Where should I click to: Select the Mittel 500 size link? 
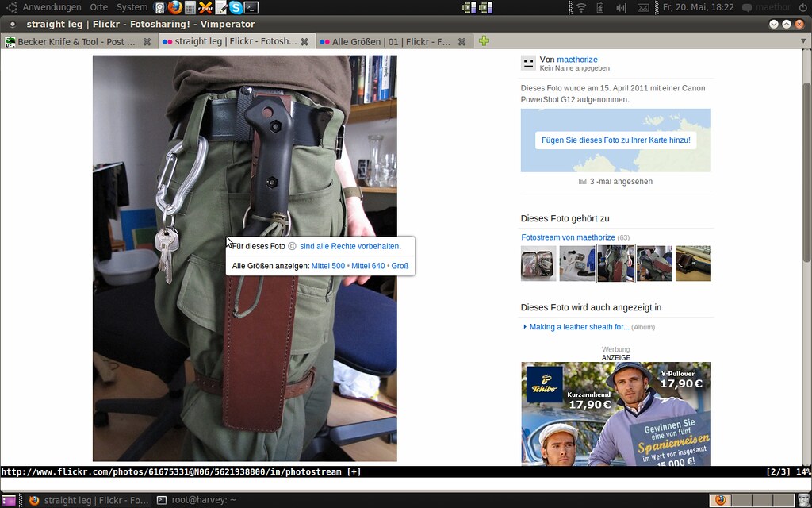pyautogui.click(x=327, y=266)
